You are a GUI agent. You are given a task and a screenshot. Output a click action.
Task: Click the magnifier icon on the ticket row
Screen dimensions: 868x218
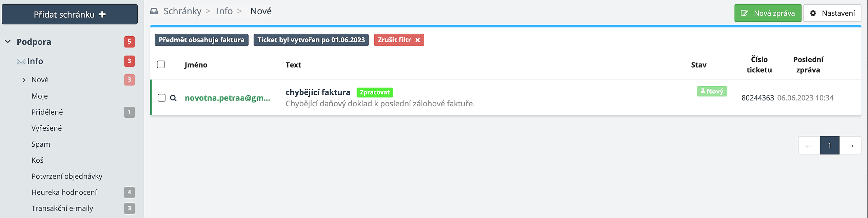[173, 98]
